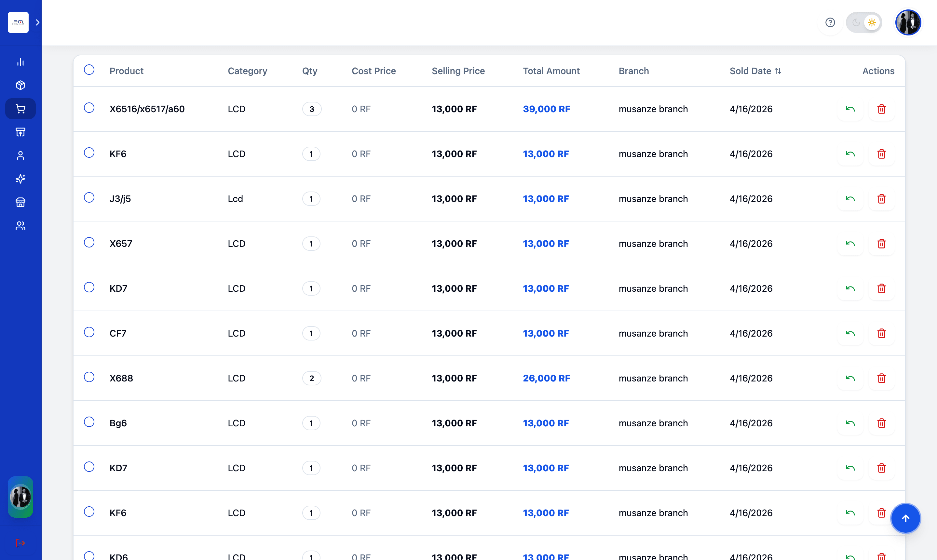Open the profile avatar menu

point(908,22)
